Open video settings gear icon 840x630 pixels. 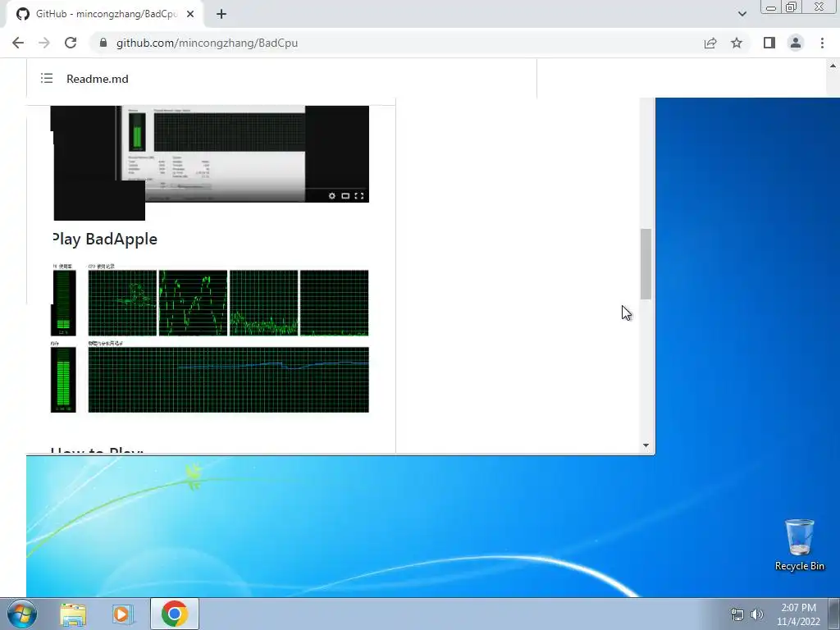pyautogui.click(x=331, y=195)
